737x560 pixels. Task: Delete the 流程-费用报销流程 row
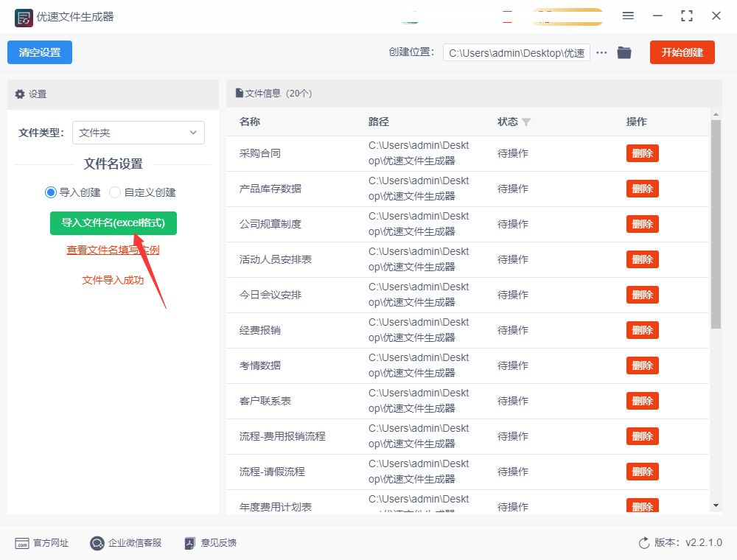point(642,436)
